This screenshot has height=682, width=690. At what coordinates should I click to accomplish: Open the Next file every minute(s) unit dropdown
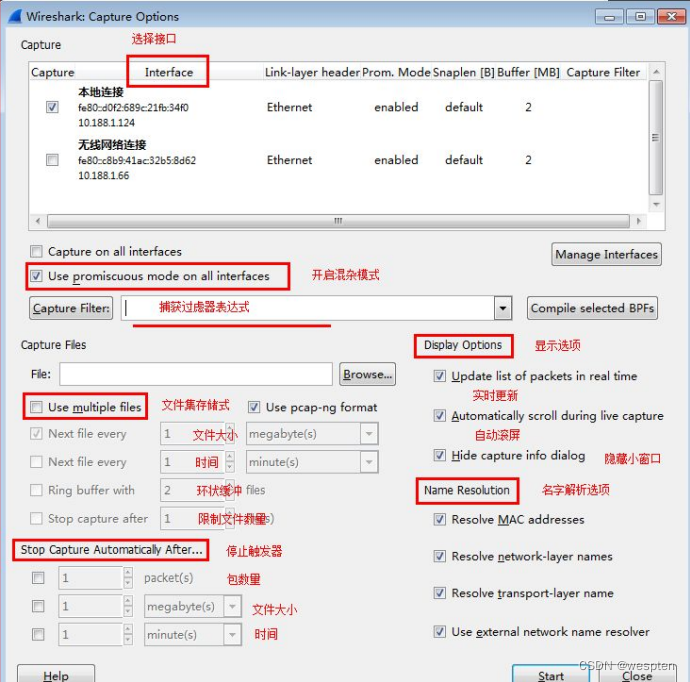(369, 462)
